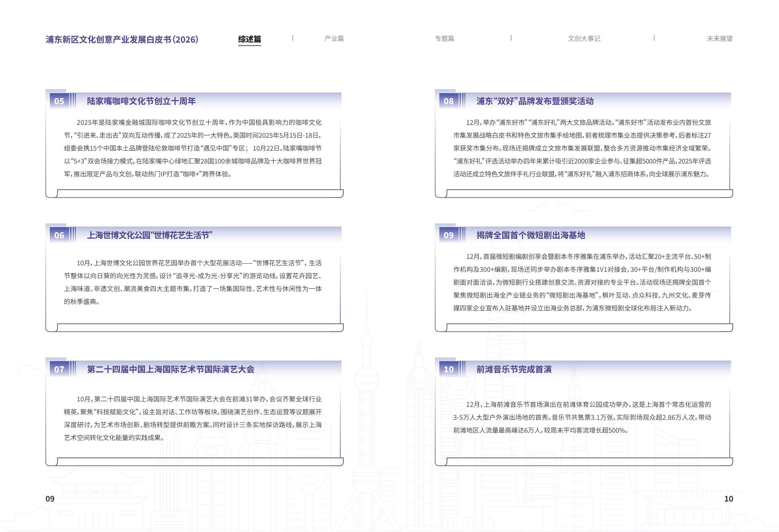This screenshot has width=779, height=532.
Task: Click the left page number 09
Action: (x=50, y=499)
